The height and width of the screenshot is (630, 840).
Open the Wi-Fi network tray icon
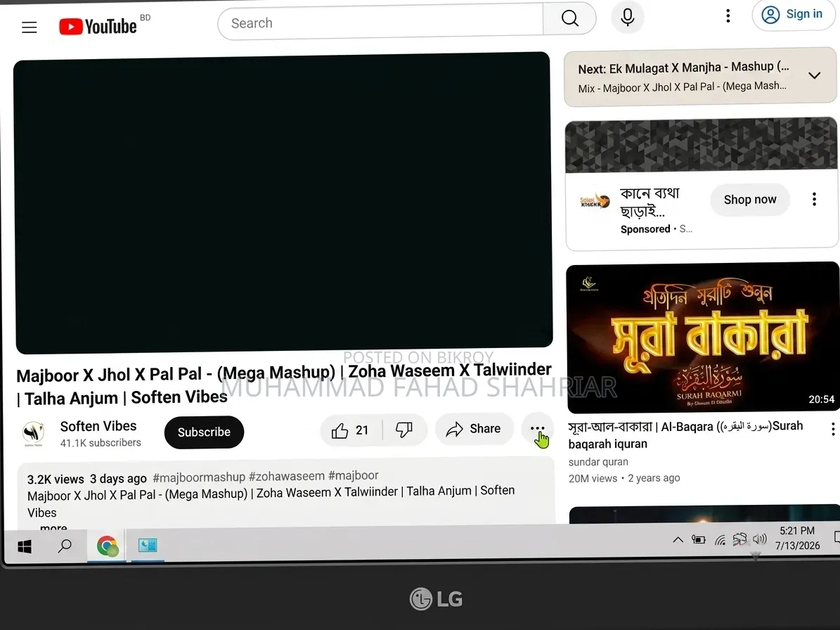point(720,540)
